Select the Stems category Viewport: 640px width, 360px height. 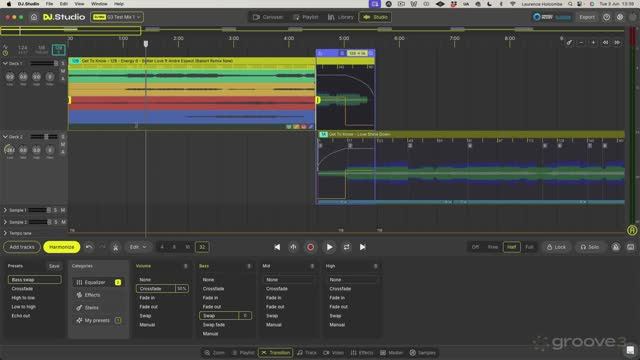click(x=91, y=307)
